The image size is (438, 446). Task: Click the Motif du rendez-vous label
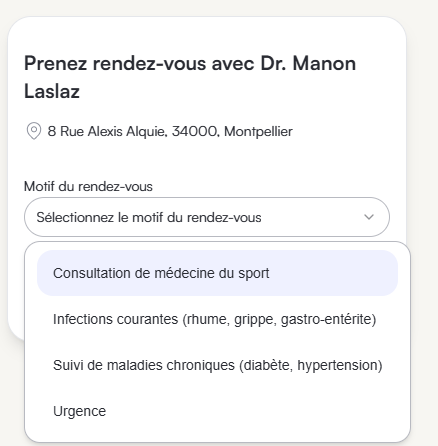(88, 186)
